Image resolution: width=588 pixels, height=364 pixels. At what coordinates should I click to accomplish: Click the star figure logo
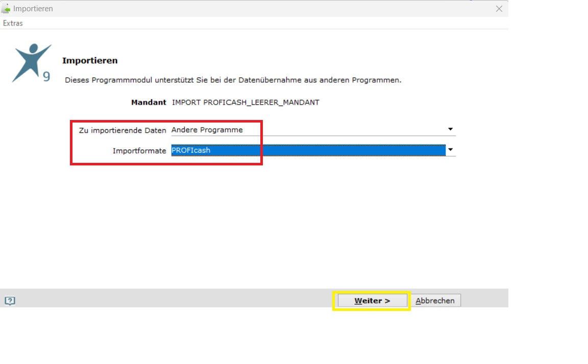(x=32, y=62)
